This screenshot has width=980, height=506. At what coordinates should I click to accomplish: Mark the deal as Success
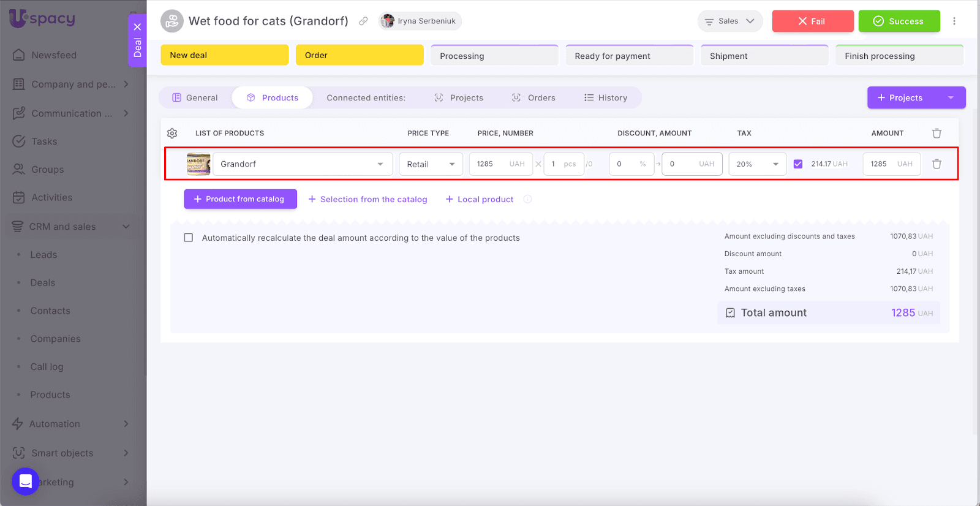coord(899,21)
